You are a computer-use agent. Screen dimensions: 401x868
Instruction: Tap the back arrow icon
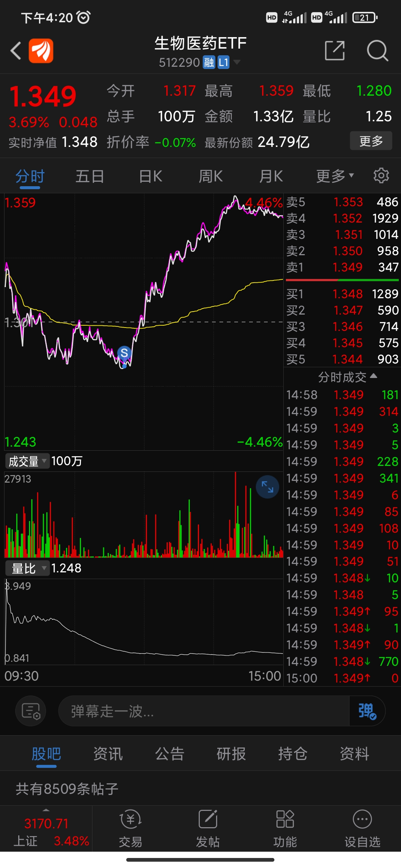click(x=16, y=51)
